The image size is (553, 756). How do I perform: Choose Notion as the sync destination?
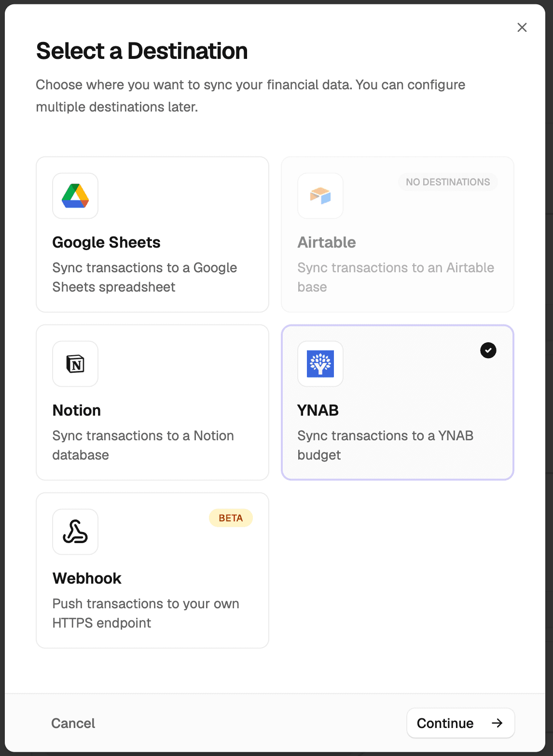coord(152,402)
